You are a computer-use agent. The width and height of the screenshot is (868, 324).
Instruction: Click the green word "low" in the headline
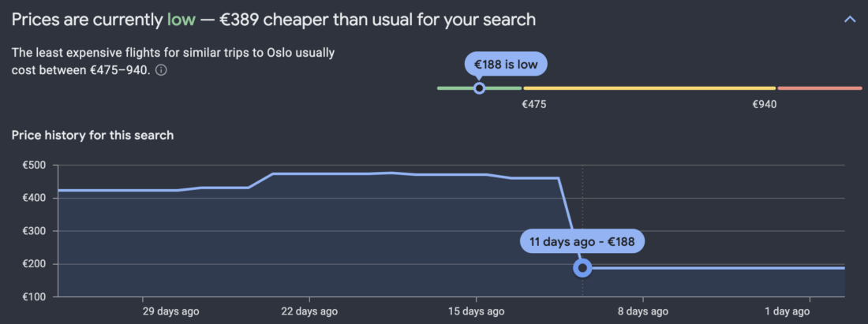click(x=181, y=20)
